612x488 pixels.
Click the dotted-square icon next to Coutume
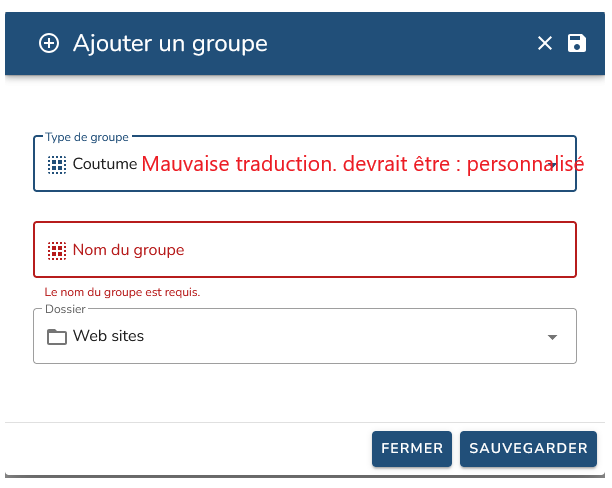coord(57,163)
